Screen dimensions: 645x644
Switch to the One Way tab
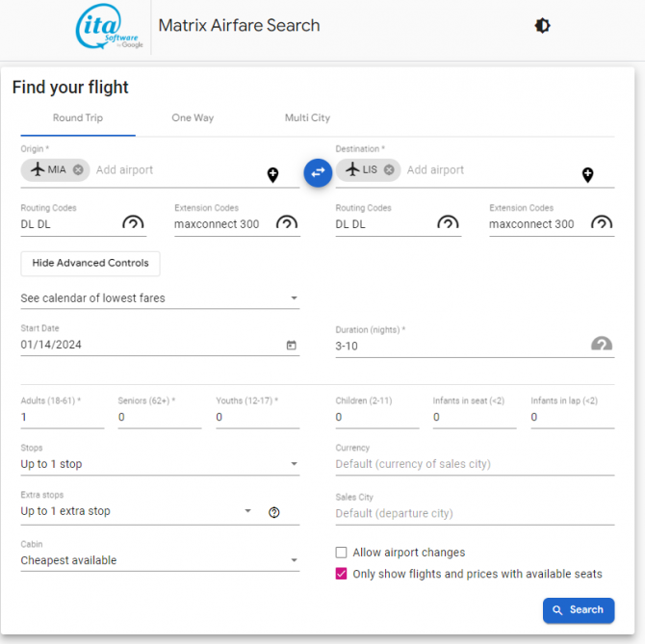(x=193, y=118)
